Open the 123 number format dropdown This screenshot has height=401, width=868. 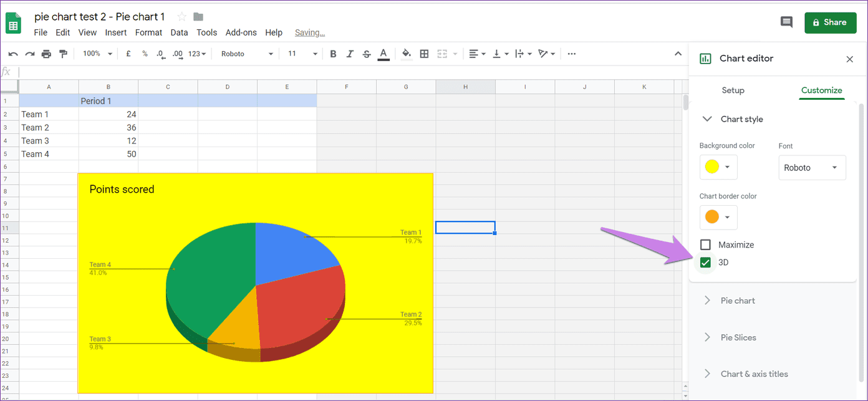[197, 54]
